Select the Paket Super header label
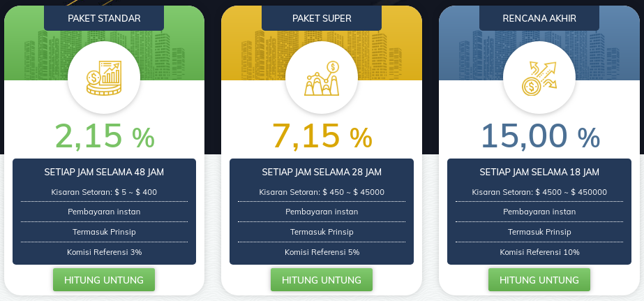The image size is (644, 301). 322,18
